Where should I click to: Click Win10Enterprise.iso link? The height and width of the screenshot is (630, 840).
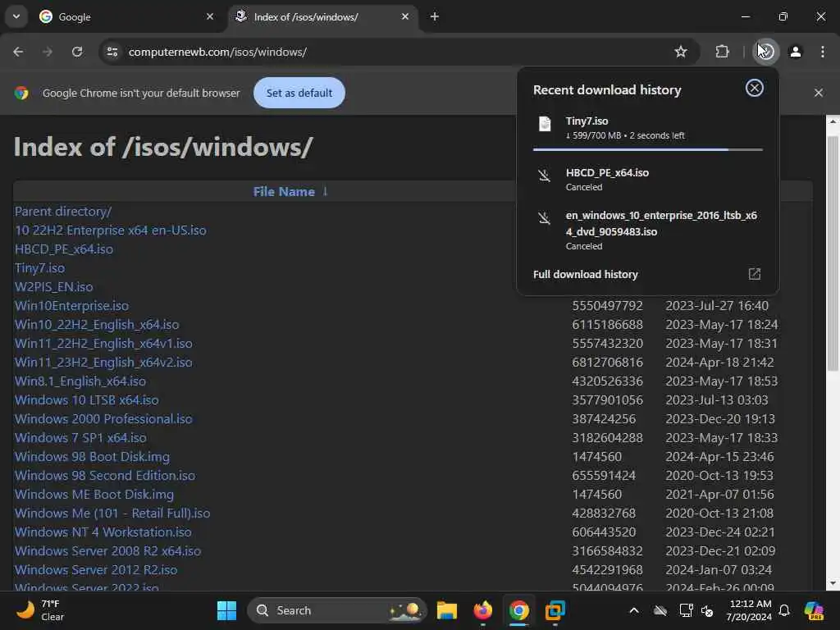pos(72,306)
